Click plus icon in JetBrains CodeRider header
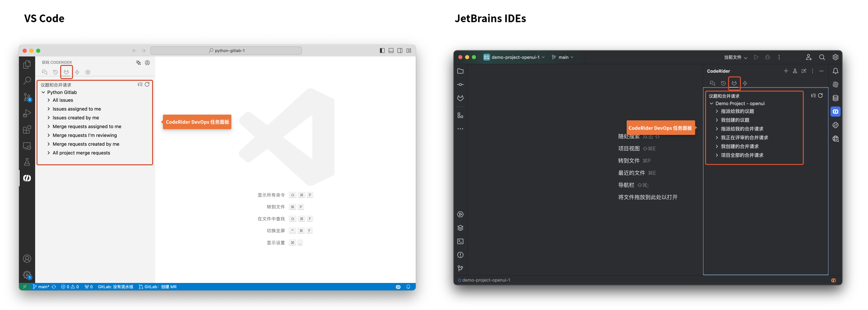The height and width of the screenshot is (310, 868). pyautogui.click(x=786, y=71)
